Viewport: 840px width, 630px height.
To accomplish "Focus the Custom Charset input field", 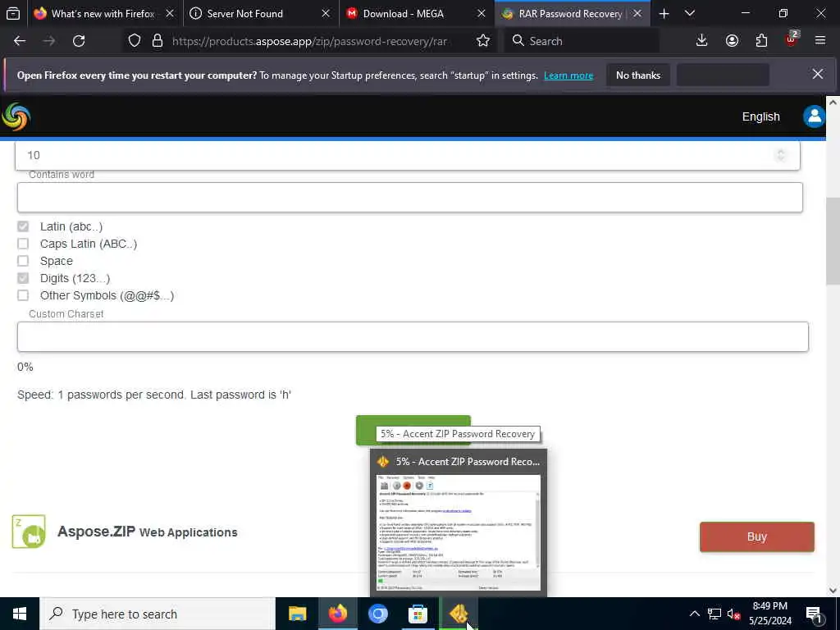I will tap(413, 336).
